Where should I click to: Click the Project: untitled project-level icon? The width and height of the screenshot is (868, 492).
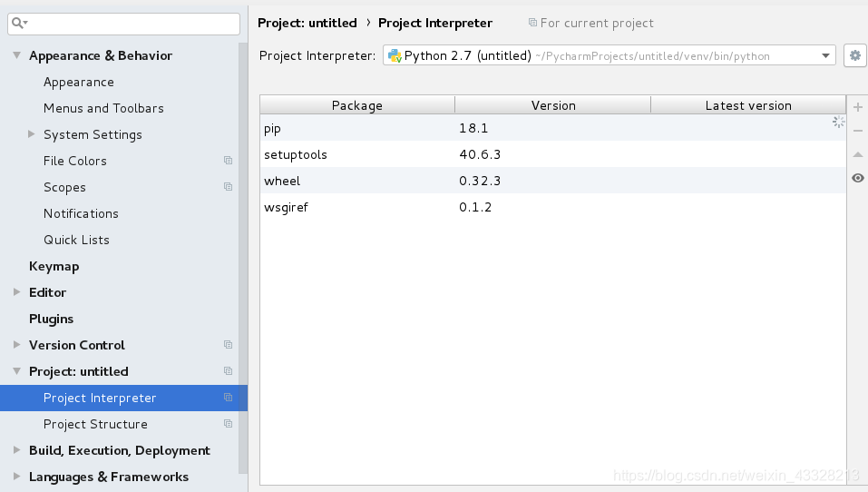228,370
